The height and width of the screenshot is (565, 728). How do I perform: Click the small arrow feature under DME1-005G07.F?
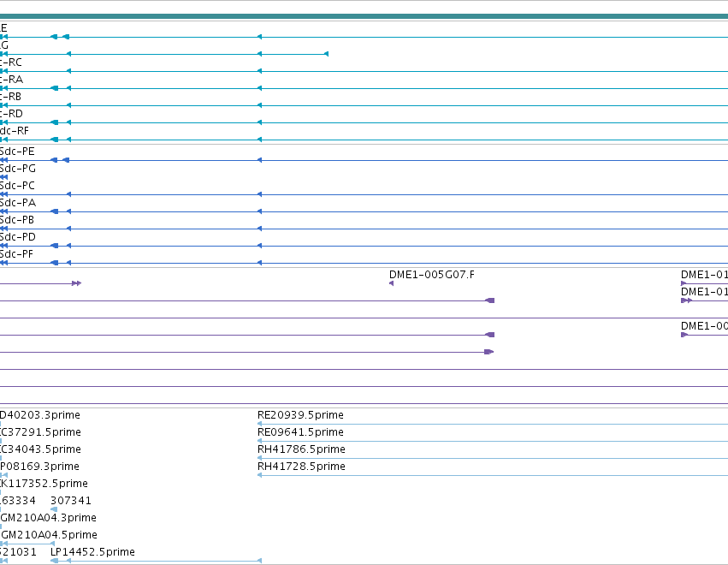point(392,283)
